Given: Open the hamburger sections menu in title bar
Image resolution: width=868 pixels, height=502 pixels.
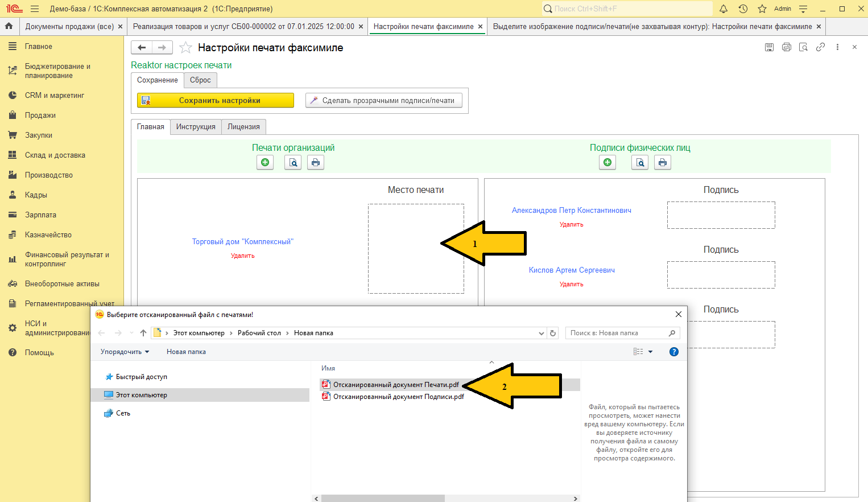Looking at the screenshot, I should [35, 9].
